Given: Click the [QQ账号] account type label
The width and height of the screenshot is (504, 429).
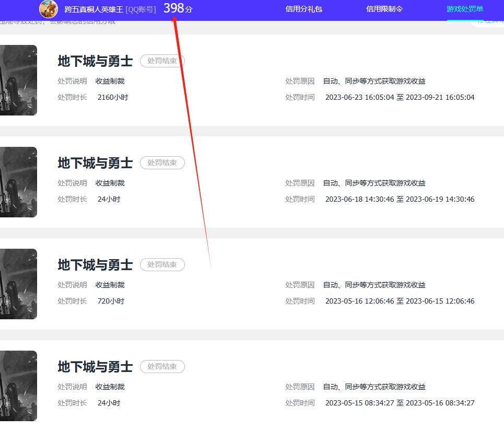Looking at the screenshot, I should tap(140, 9).
